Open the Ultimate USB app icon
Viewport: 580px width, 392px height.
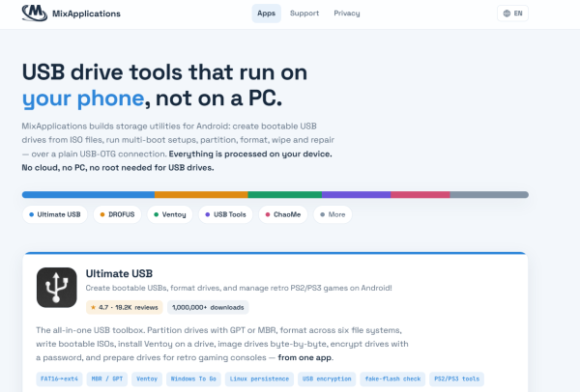[57, 288]
